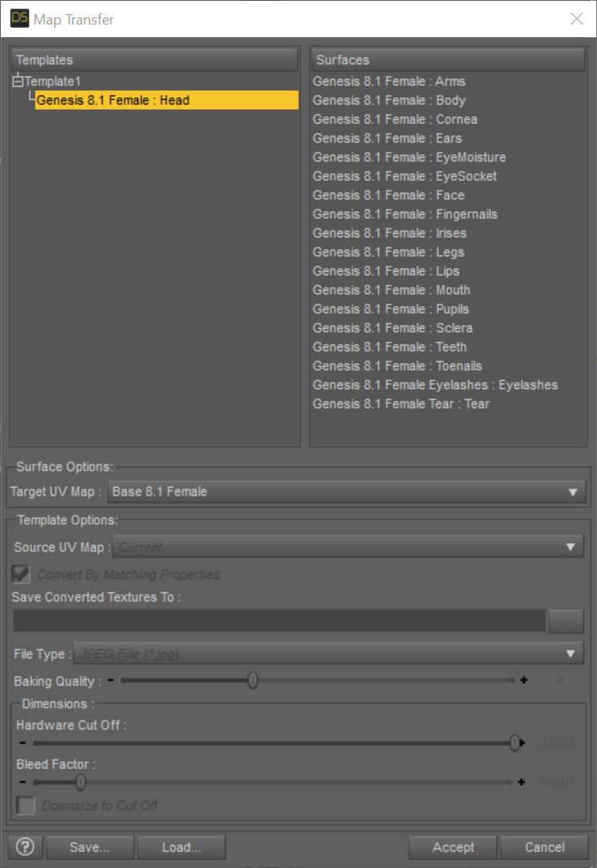Image resolution: width=597 pixels, height=868 pixels.
Task: Click the Hardware Cut Off slider handle
Action: click(515, 743)
